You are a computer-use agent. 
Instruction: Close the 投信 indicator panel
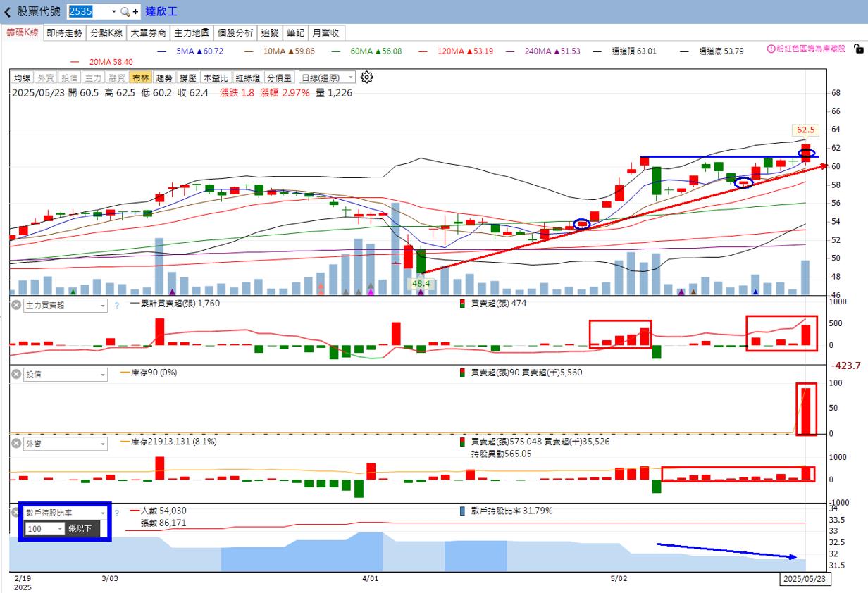[16, 374]
